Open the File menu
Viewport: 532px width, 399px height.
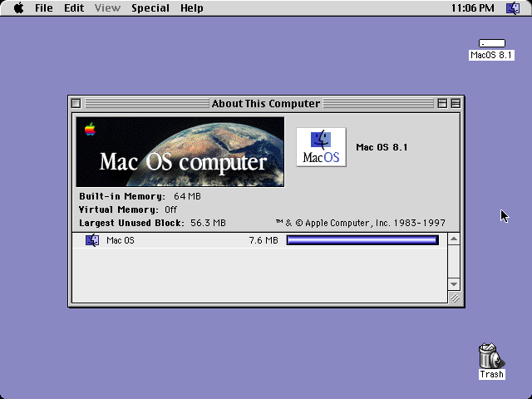(44, 7)
